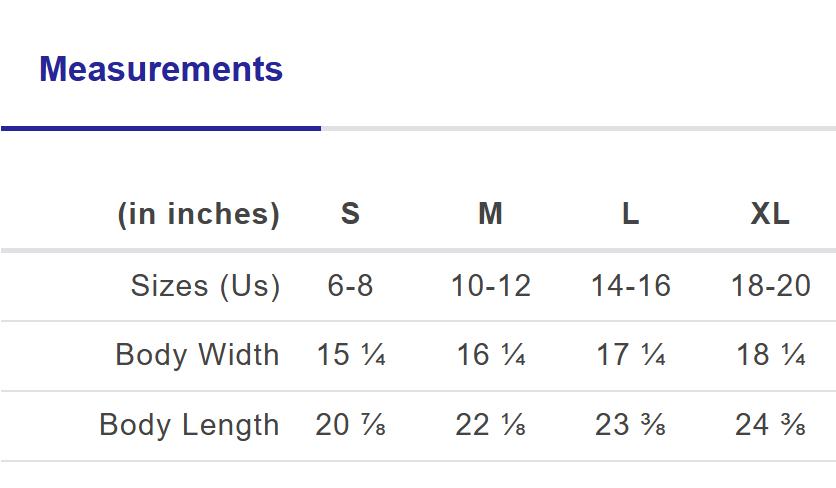The width and height of the screenshot is (836, 488).
Task: Click the 14-16 US size cell
Action: (x=630, y=286)
